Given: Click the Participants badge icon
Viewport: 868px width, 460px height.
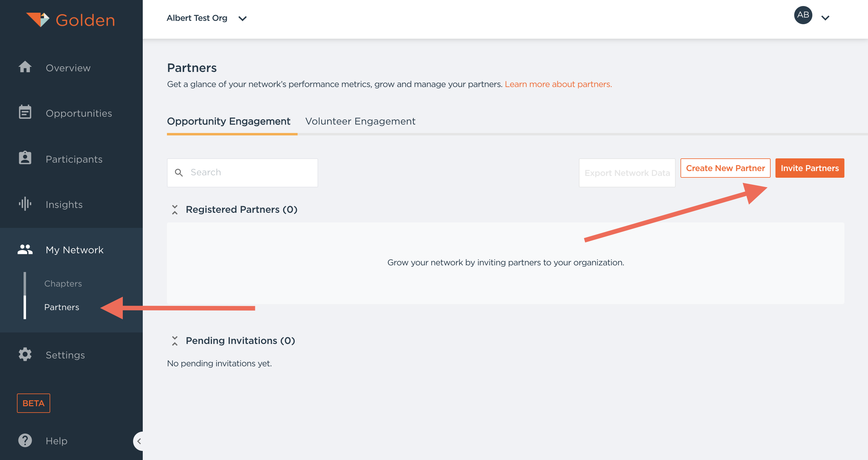Looking at the screenshot, I should (25, 158).
